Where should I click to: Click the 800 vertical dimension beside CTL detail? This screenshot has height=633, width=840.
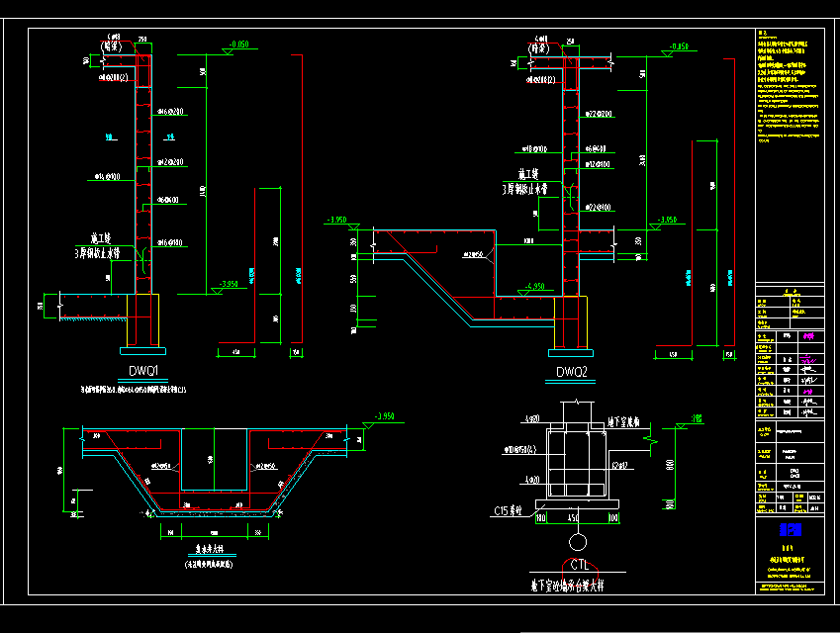click(x=670, y=464)
